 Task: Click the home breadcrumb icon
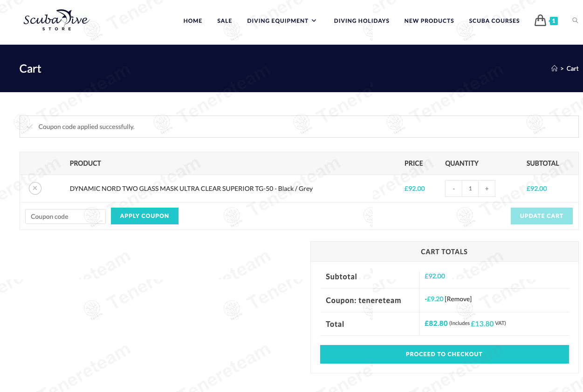coord(554,68)
